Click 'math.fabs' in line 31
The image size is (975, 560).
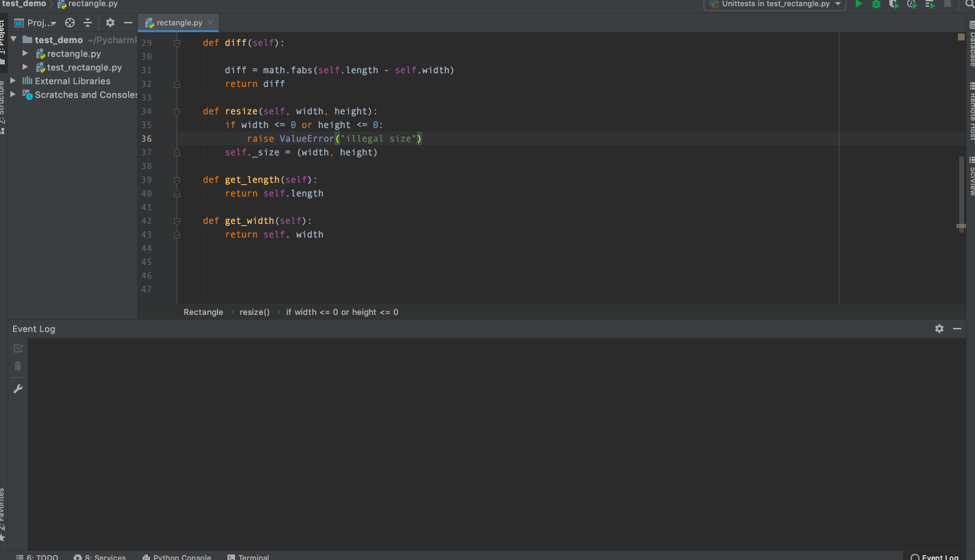pos(288,70)
